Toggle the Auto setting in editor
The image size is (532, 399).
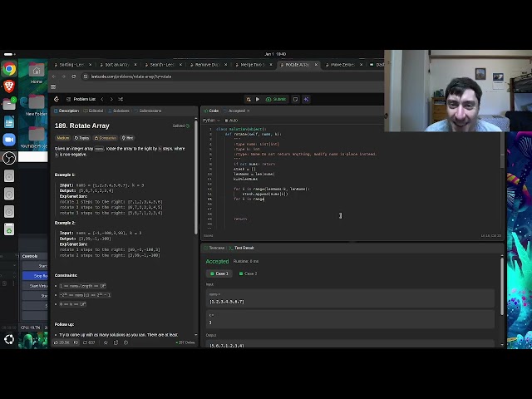coord(231,120)
